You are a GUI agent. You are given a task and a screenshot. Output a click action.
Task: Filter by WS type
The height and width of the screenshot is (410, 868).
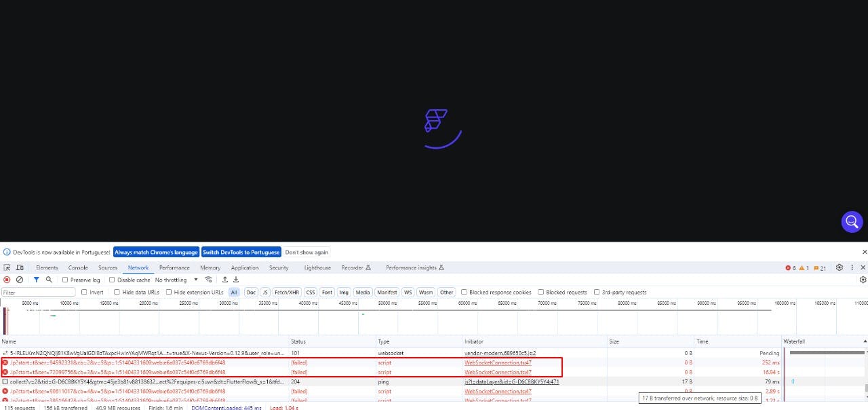pos(408,293)
